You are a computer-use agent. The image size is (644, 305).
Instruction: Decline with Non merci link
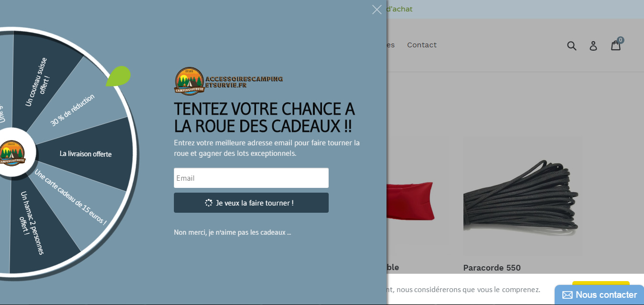coord(232,232)
